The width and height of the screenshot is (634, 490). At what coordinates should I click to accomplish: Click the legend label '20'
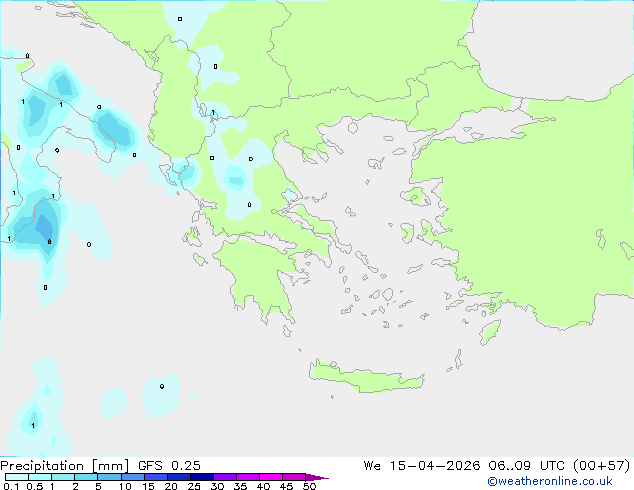coord(171,486)
